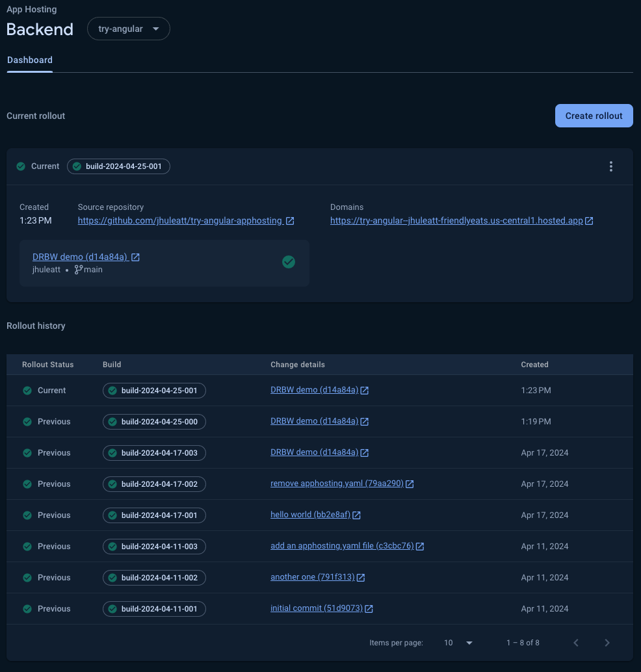Viewport: 641px width, 672px height.
Task: Click the jhuleatt author name in commit card
Action: click(x=46, y=270)
